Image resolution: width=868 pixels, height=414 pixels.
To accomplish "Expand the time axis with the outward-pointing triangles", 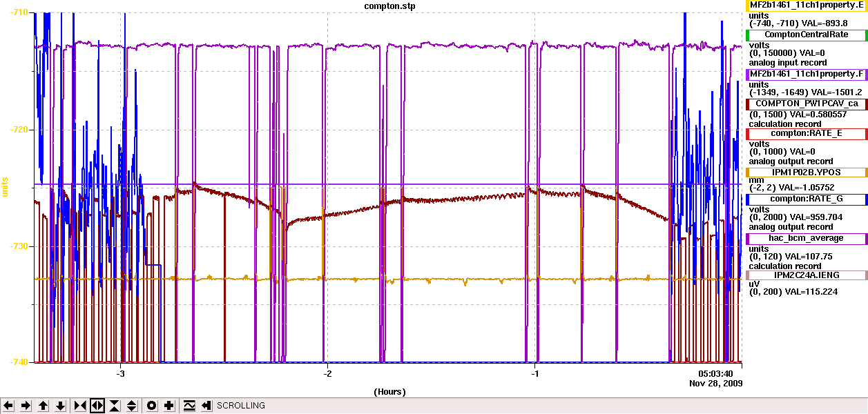I will click(97, 406).
